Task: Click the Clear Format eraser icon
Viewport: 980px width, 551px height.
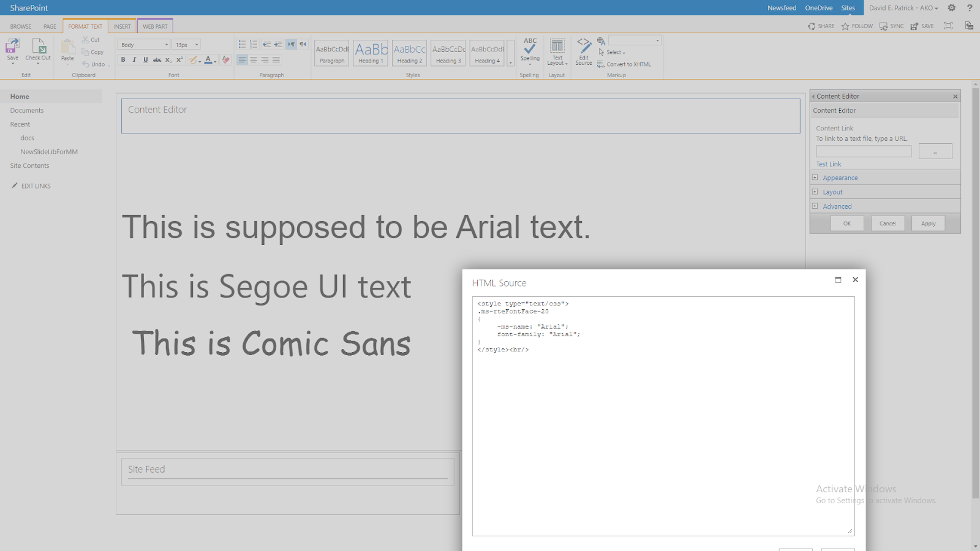Action: (x=226, y=60)
